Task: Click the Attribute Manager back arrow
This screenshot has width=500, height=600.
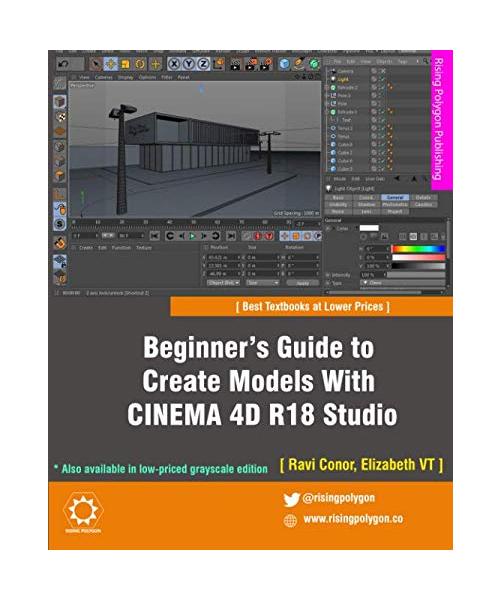Action: [397, 179]
